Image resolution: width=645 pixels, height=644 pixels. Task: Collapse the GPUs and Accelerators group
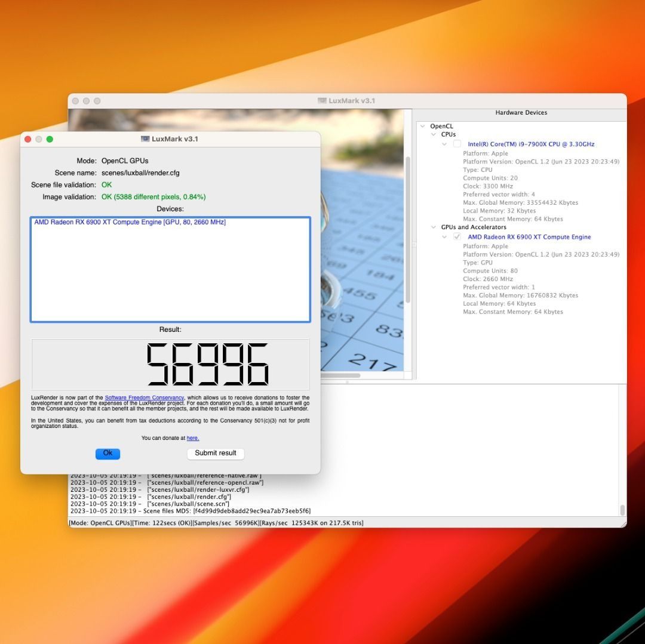(434, 227)
